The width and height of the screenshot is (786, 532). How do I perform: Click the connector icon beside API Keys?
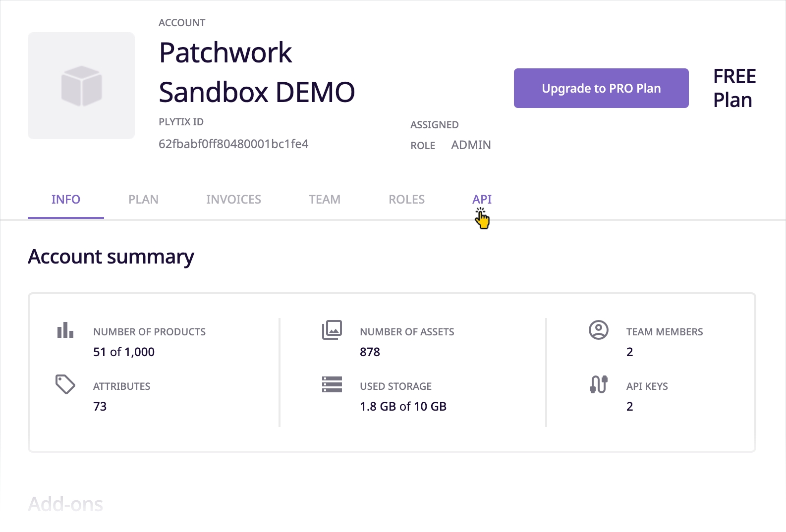[x=598, y=384]
